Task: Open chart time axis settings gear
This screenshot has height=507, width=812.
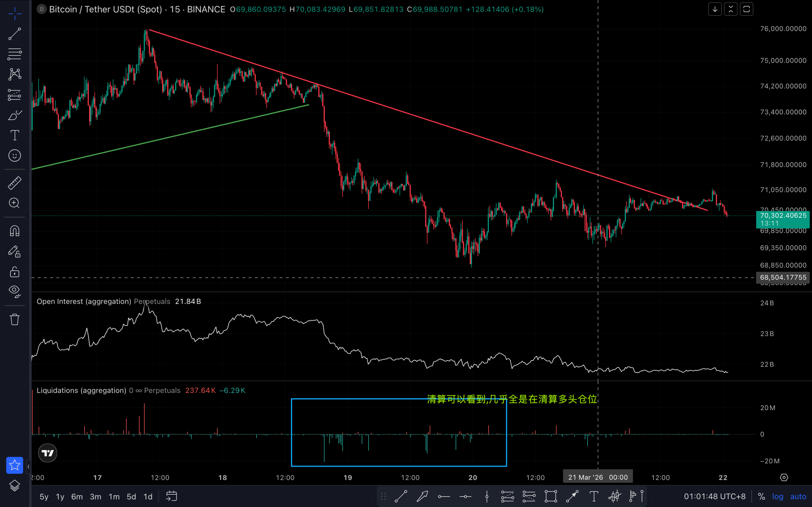Action: (x=784, y=477)
